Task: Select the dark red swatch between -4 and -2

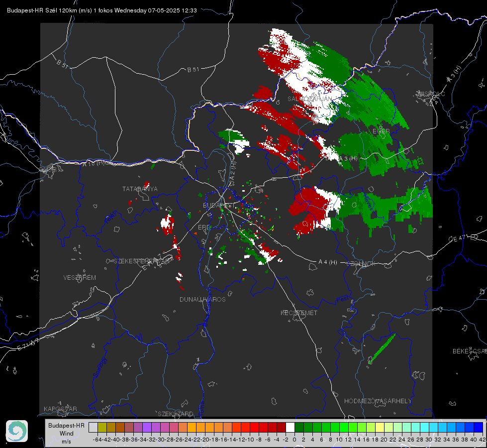Action: coord(281,427)
